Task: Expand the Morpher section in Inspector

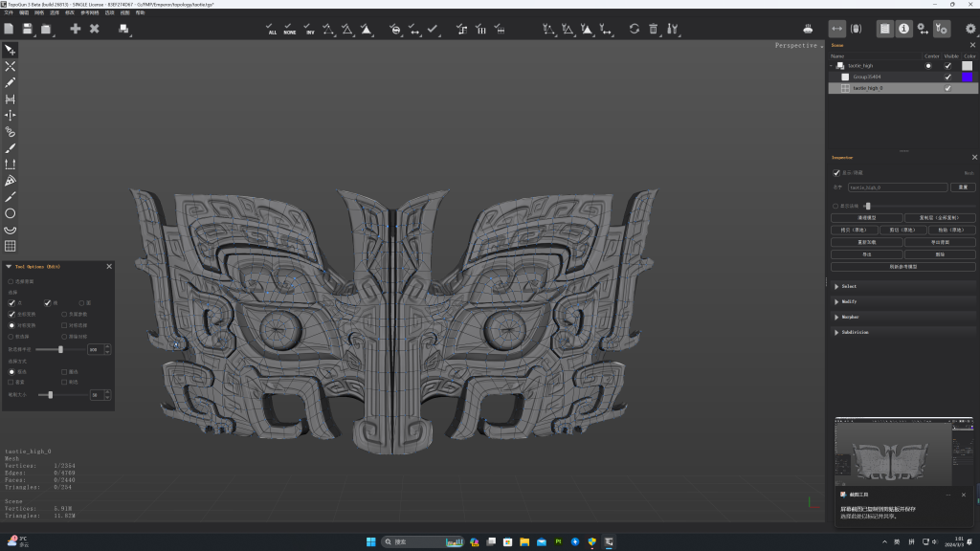Action: (x=836, y=317)
